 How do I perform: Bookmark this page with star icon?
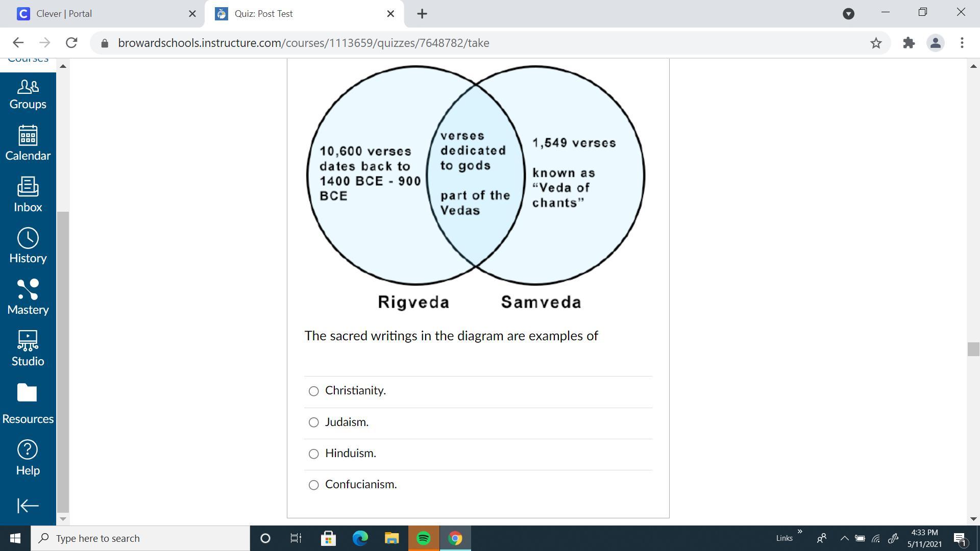[876, 43]
